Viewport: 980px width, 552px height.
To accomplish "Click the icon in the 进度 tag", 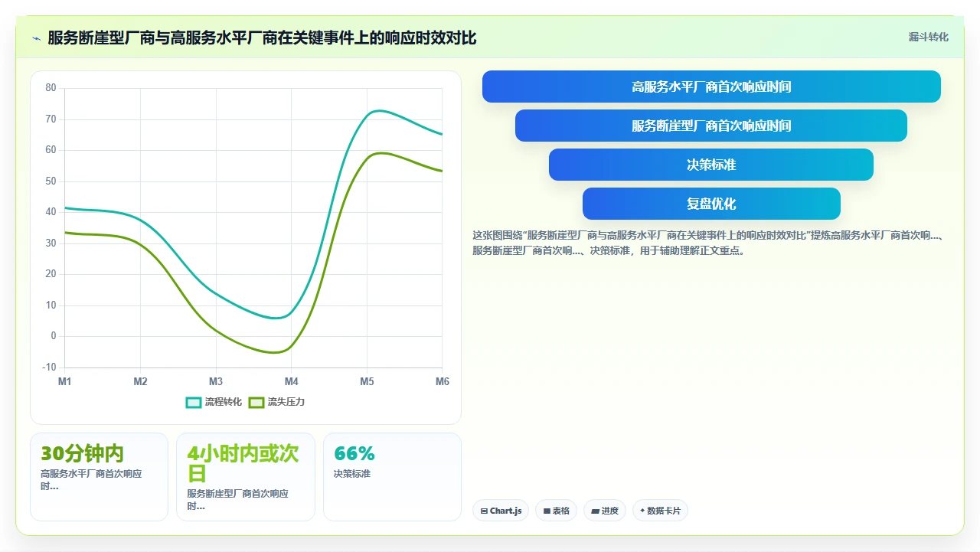I will coord(595,511).
